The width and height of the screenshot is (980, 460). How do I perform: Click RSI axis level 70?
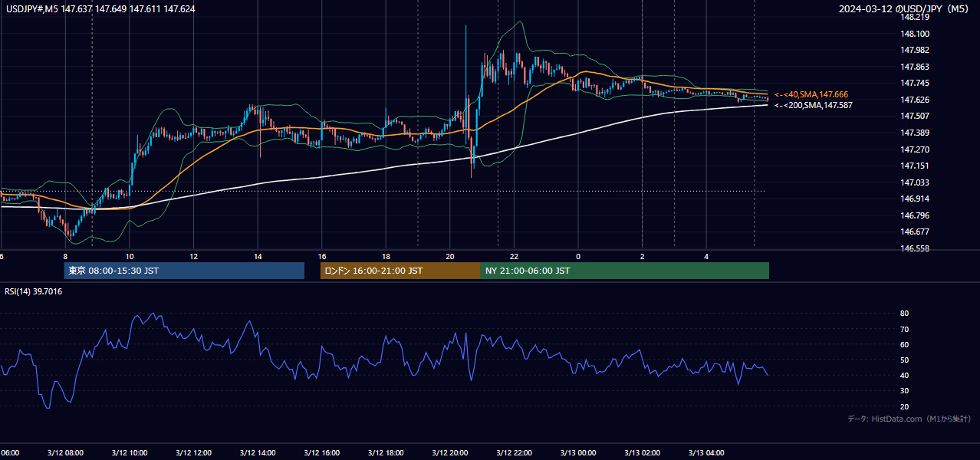point(904,329)
